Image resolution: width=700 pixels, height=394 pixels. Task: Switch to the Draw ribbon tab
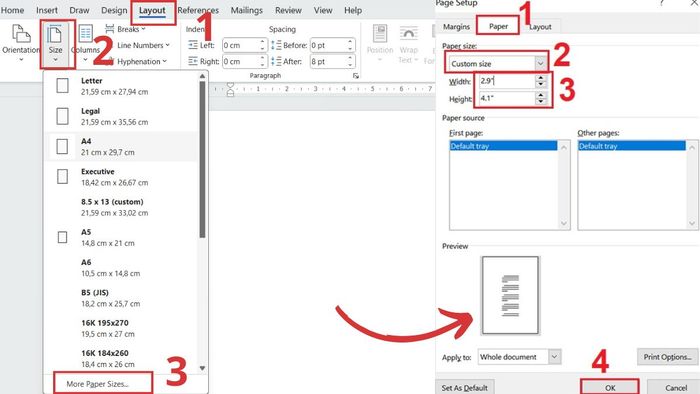tap(79, 10)
